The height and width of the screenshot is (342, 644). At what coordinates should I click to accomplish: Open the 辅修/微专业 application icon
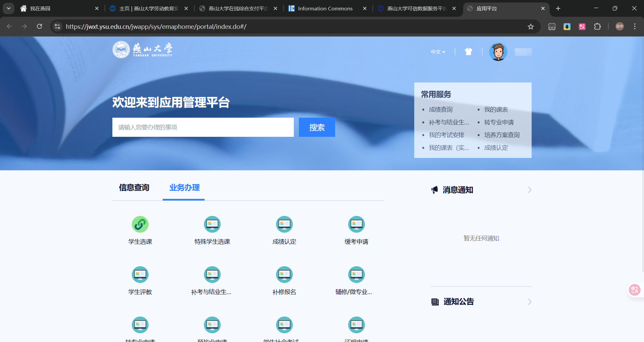(356, 274)
